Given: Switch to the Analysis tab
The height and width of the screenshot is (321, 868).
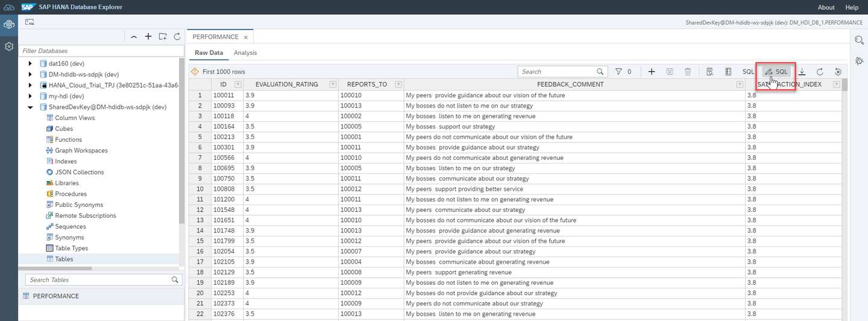Looking at the screenshot, I should [x=245, y=53].
